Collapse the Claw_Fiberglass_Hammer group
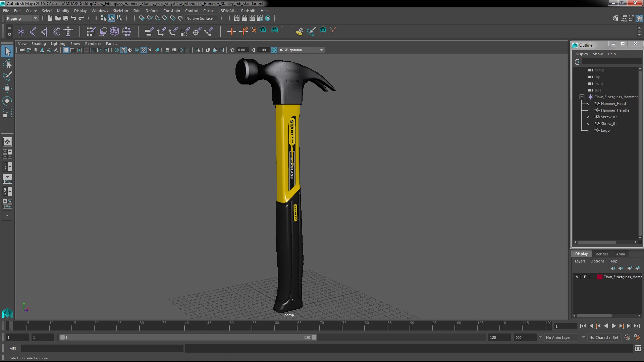The width and height of the screenshot is (644, 362). pyautogui.click(x=582, y=97)
